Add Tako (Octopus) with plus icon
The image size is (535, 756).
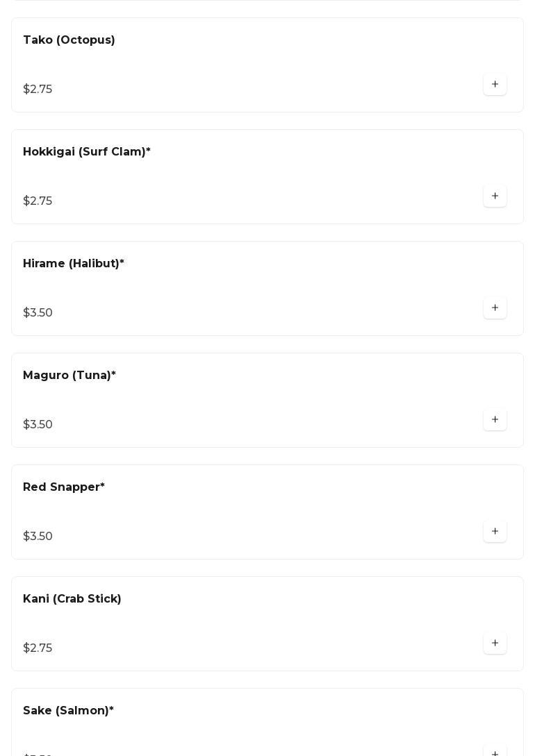[x=495, y=85]
